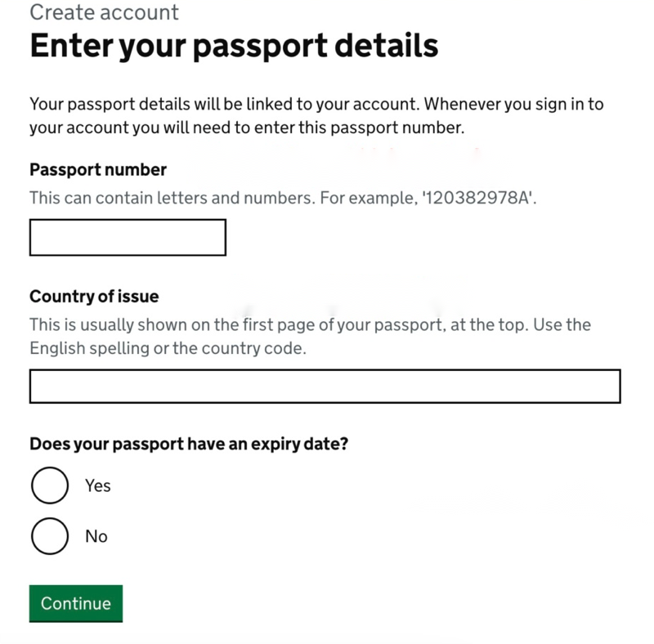Click the expiry date question heading
654x644 pixels.
(x=189, y=445)
